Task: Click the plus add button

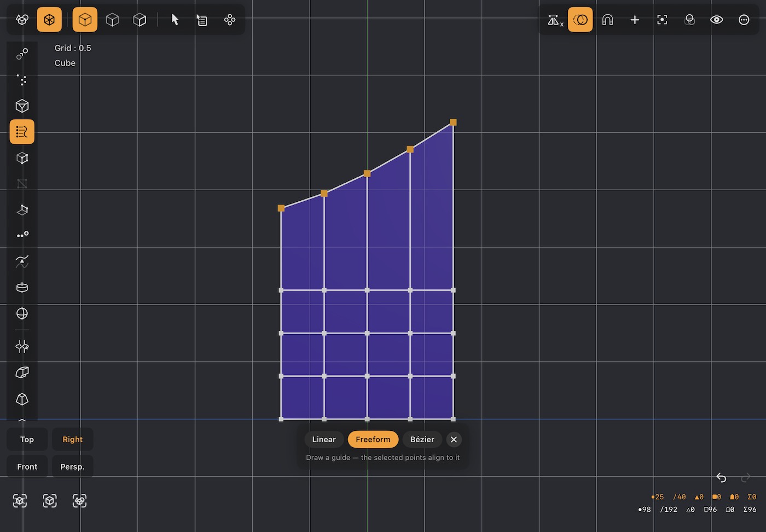Action: pyautogui.click(x=635, y=20)
